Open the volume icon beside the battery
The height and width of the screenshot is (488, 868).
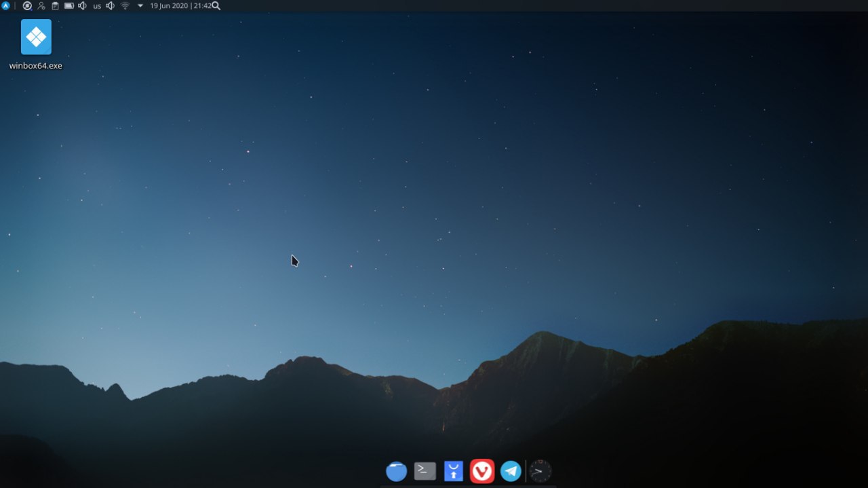click(83, 5)
